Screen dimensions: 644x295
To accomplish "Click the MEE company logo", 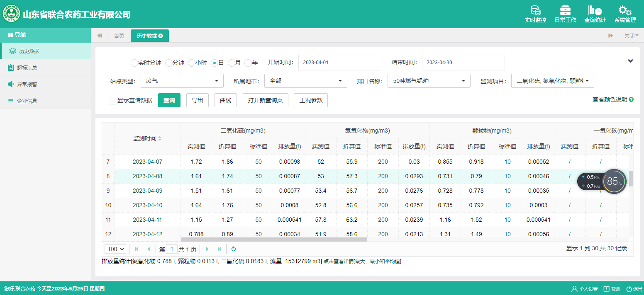I will (12, 14).
